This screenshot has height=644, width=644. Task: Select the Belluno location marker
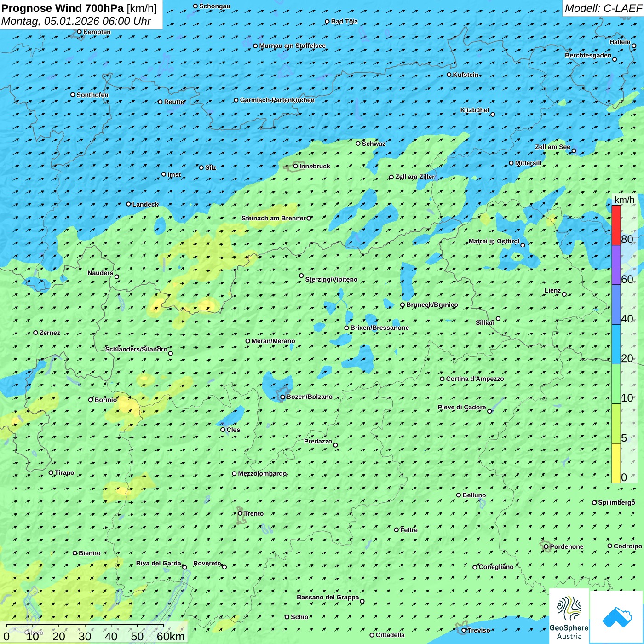(x=459, y=495)
